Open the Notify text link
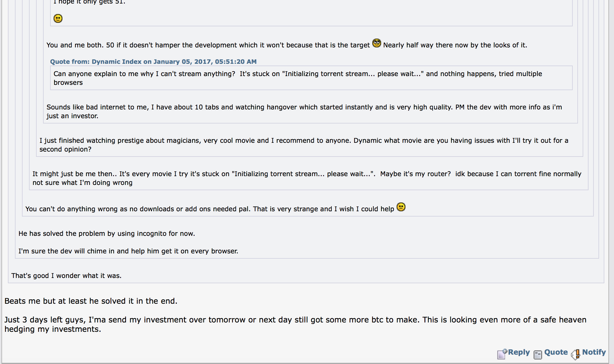The height and width of the screenshot is (364, 614). [594, 352]
